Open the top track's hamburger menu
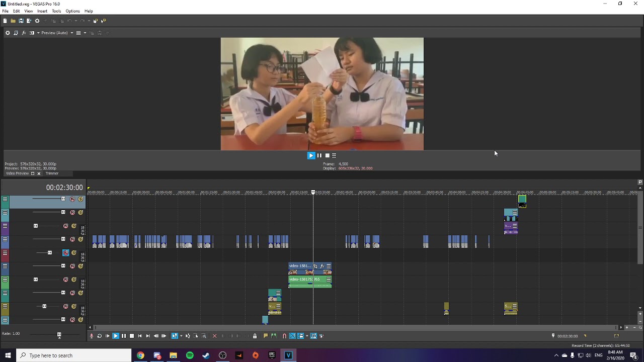The image size is (644, 362). (5, 199)
